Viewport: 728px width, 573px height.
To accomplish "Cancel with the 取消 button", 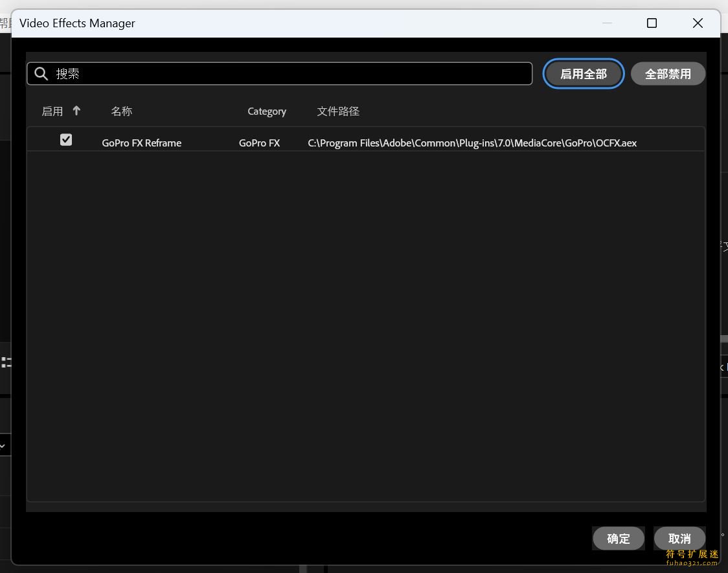I will pyautogui.click(x=679, y=539).
